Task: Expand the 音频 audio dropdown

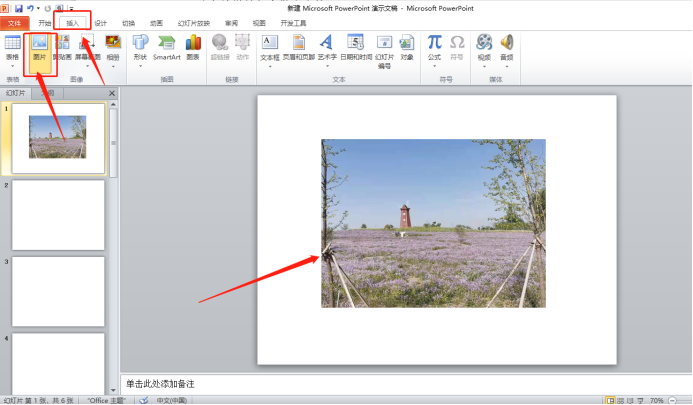Action: click(x=507, y=66)
